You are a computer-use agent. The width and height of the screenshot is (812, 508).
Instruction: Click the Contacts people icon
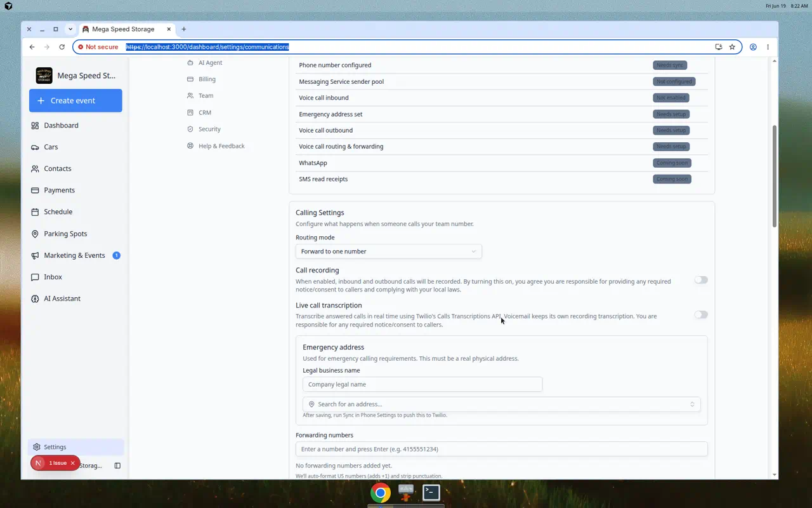(x=35, y=169)
